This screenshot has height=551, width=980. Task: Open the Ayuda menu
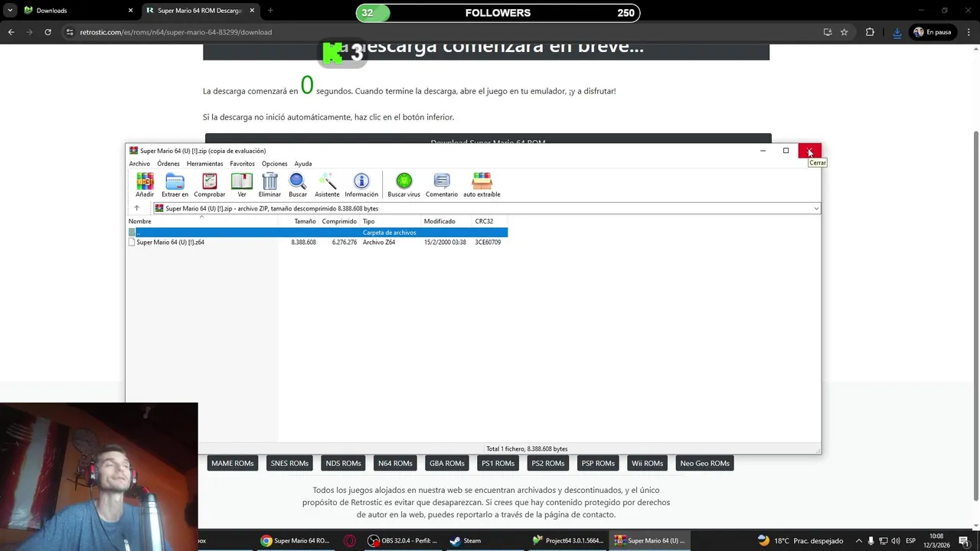(x=303, y=164)
